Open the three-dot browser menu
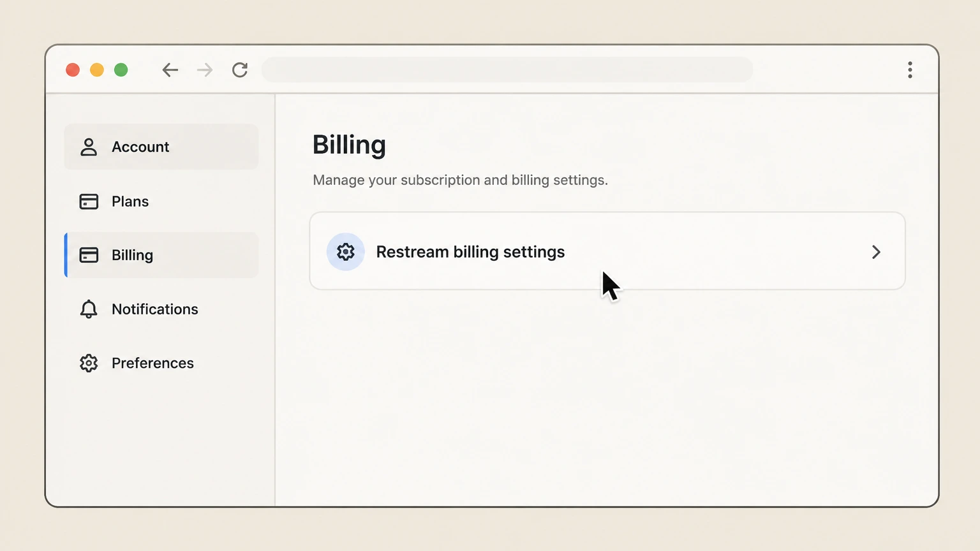This screenshot has height=551, width=980. [910, 70]
